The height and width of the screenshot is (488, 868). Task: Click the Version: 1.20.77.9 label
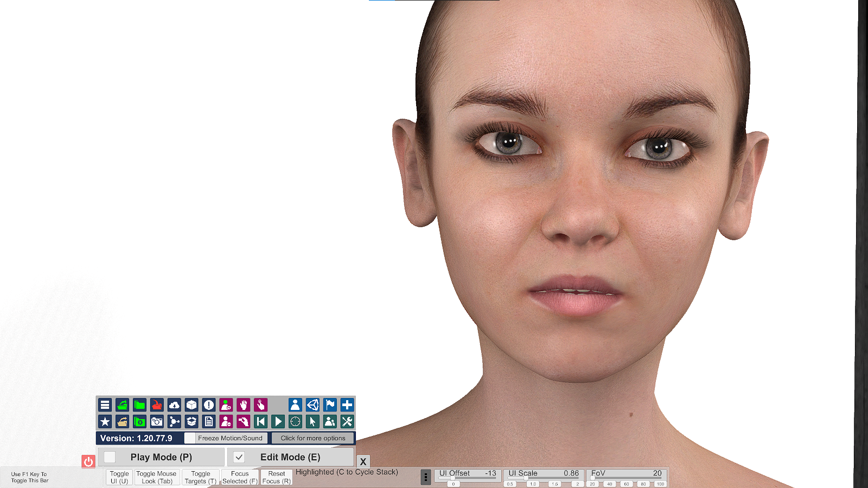136,438
